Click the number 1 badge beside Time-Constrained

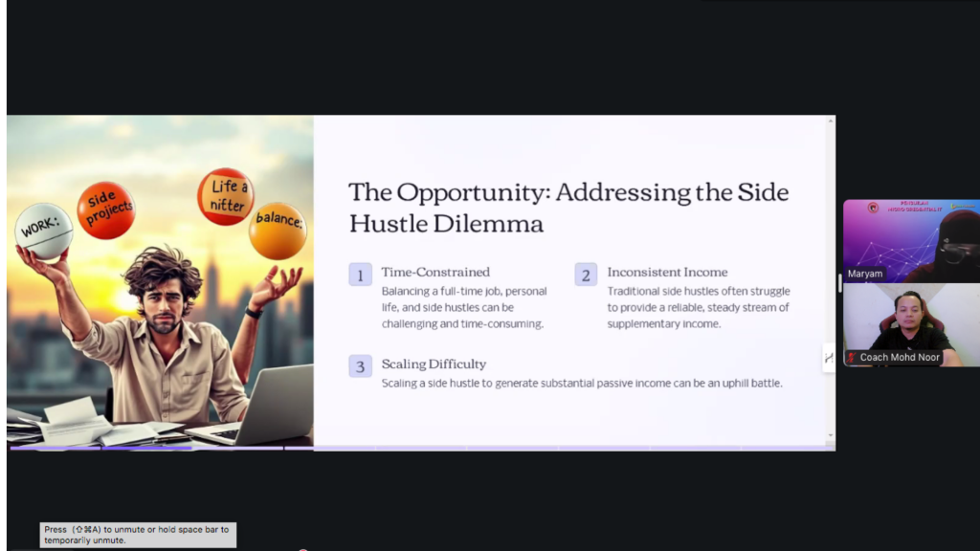tap(360, 275)
